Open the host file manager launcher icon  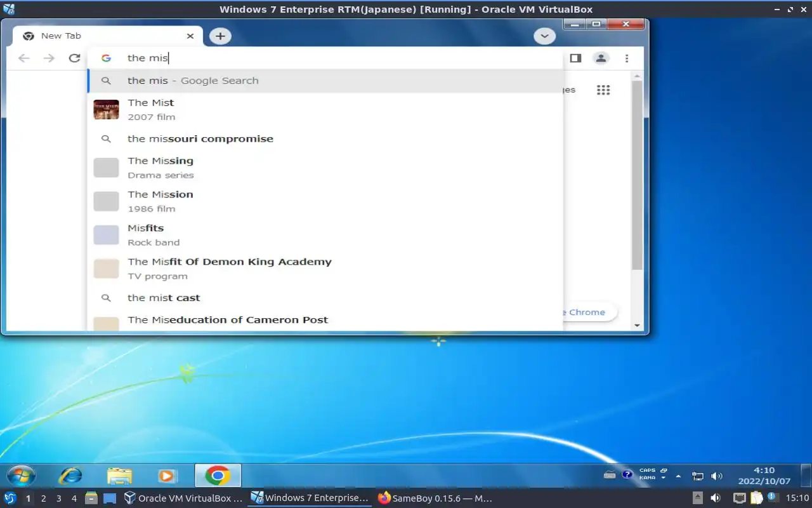tap(91, 498)
